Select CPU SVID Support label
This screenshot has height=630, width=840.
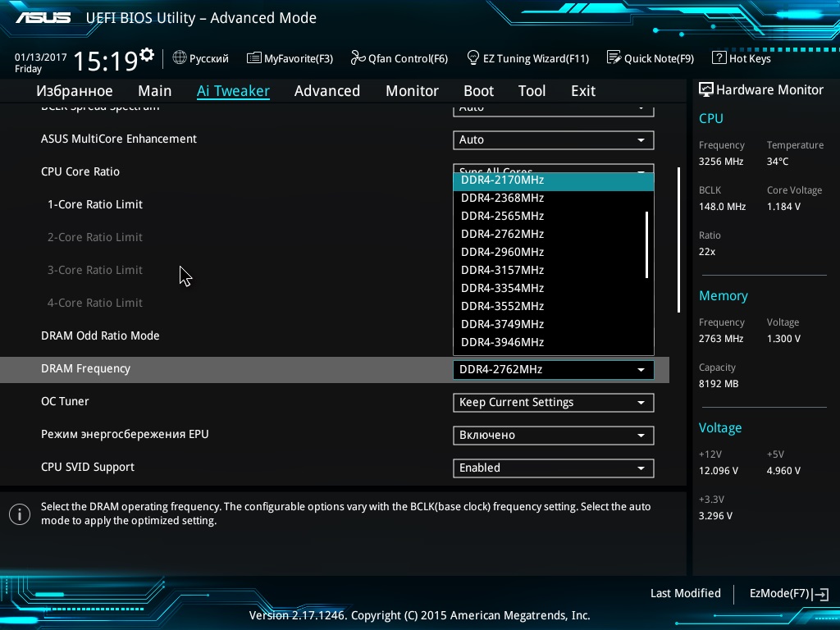pyautogui.click(x=87, y=467)
